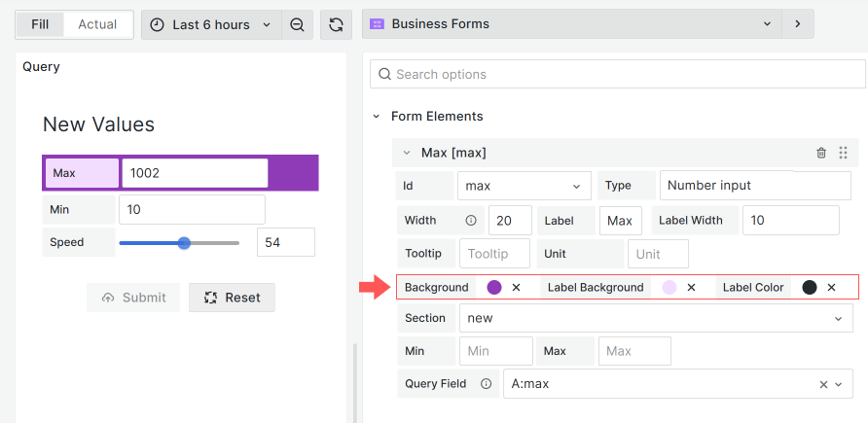Click the drag handle of Max element
The width and height of the screenshot is (868, 423).
coord(843,153)
